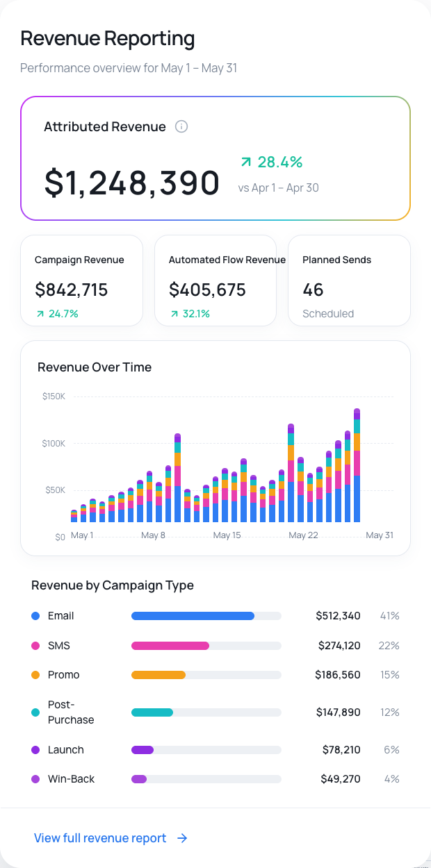The height and width of the screenshot is (868, 431).
Task: Click the arrow icon after View full revenue report
Action: [182, 838]
